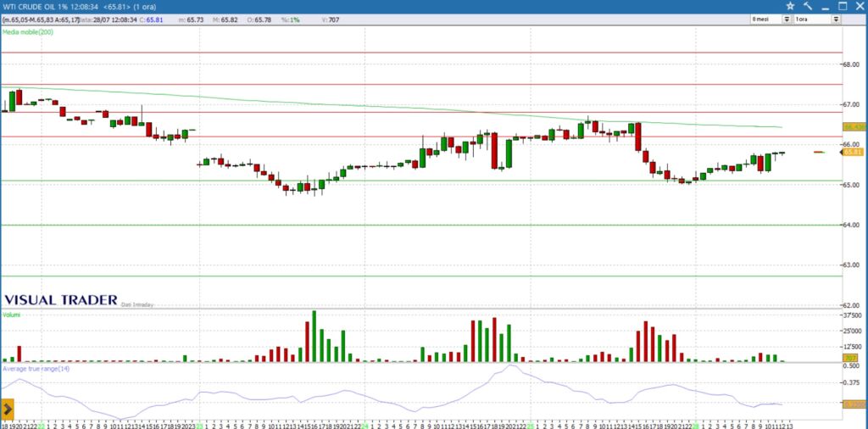Click the percent change '%: 1%' value
This screenshot has height=429, width=868.
coord(290,20)
